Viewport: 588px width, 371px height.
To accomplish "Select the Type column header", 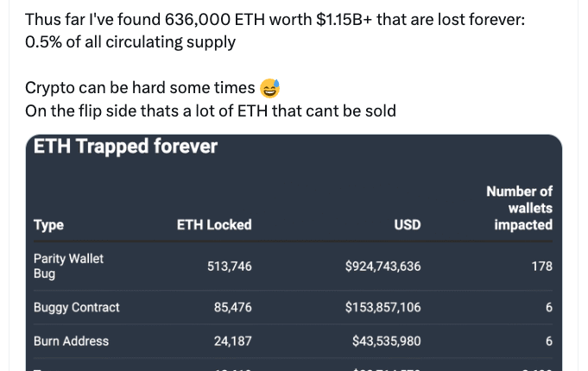I will 48,225.
